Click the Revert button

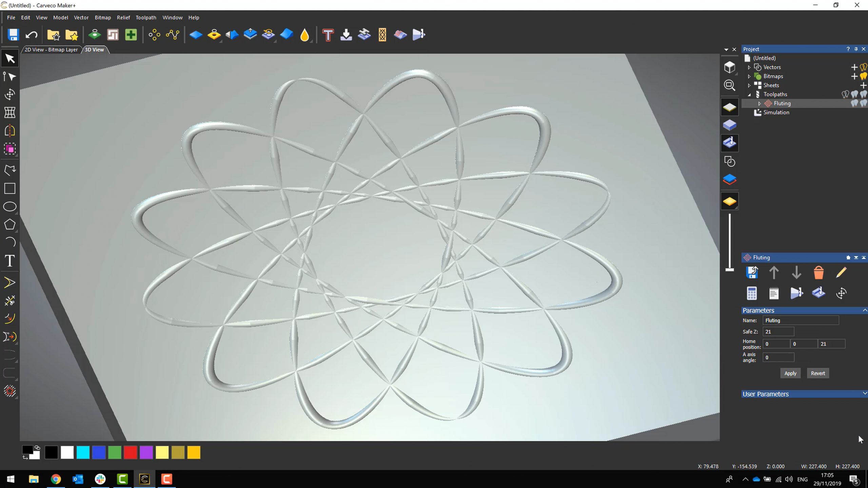tap(817, 373)
